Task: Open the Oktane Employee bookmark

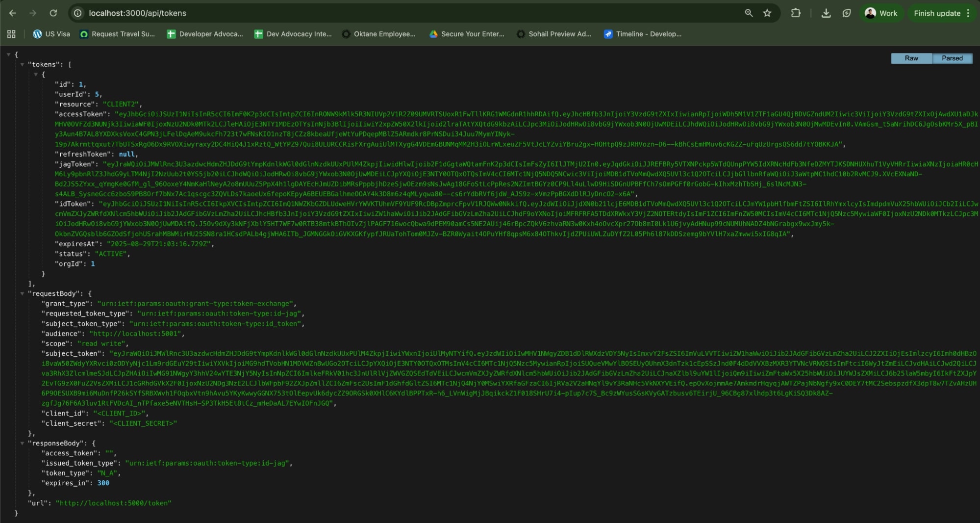Action: point(380,34)
